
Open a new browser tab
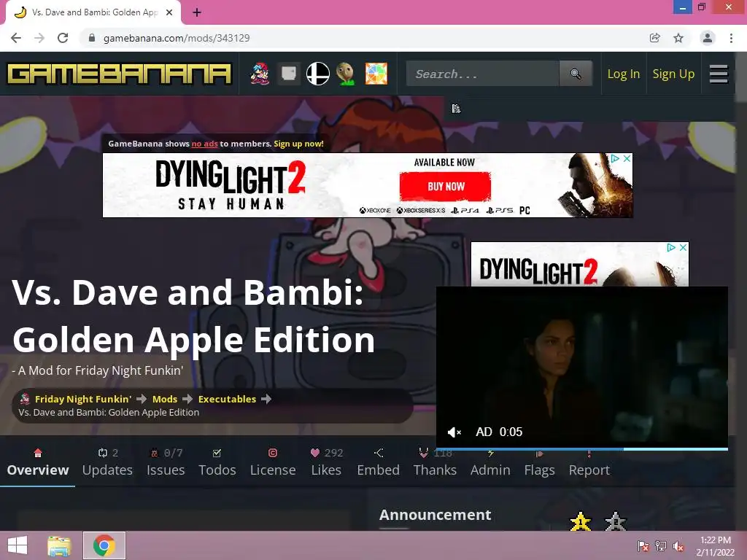197,12
